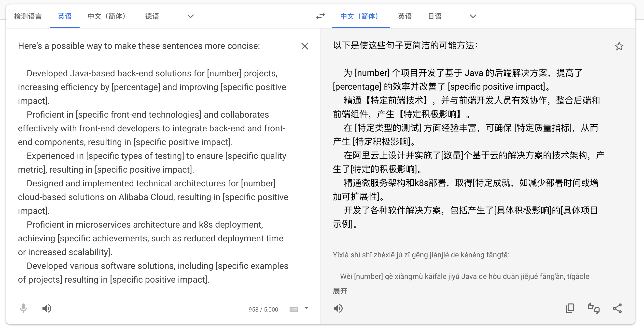Choose 德语 as source language
644x329 pixels.
pyautogui.click(x=152, y=16)
